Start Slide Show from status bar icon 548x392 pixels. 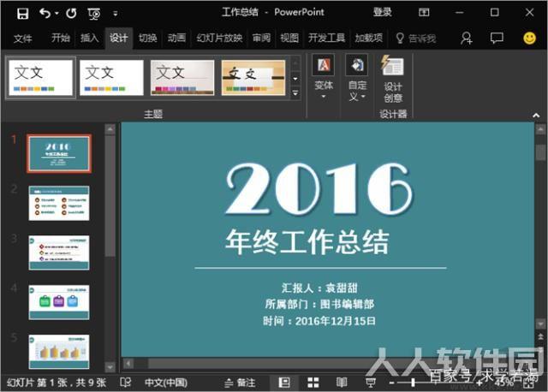click(x=371, y=383)
